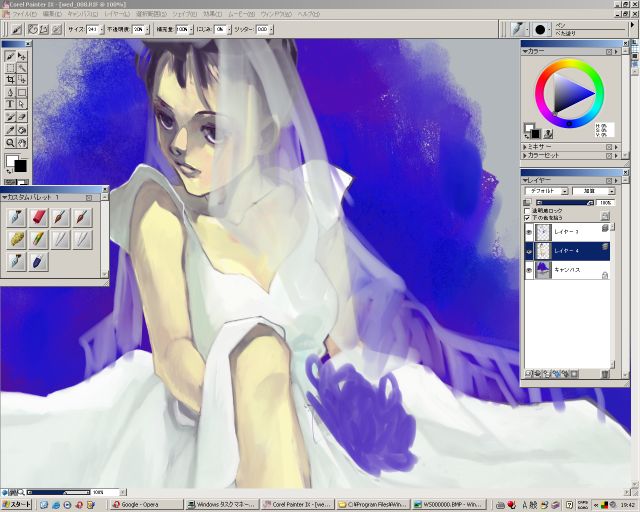Click the canvas zoom slider at bottom
Screen dimensions: 640x512
tap(59, 492)
